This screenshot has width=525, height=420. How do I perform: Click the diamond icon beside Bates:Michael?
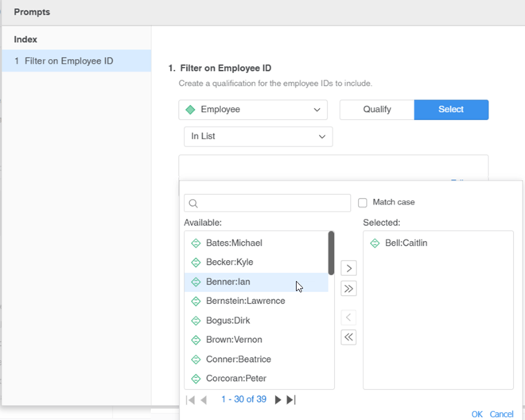click(x=196, y=243)
